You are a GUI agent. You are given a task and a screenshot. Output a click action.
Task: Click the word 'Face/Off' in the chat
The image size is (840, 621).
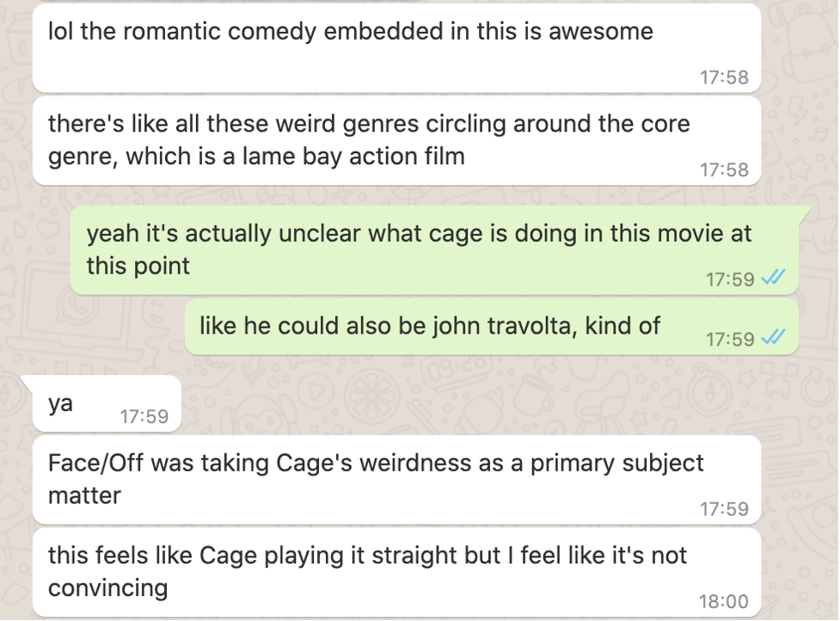(95, 463)
